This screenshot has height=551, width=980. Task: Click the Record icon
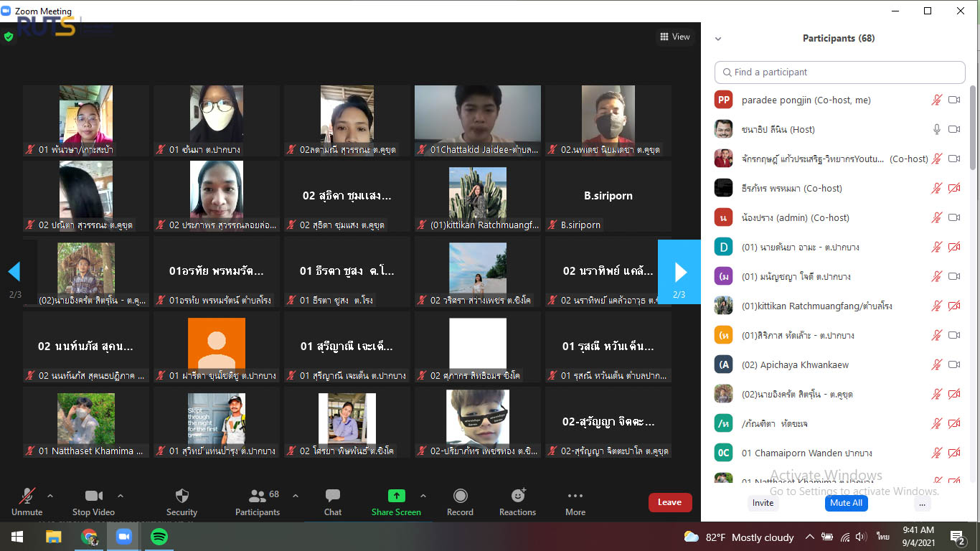tap(460, 496)
